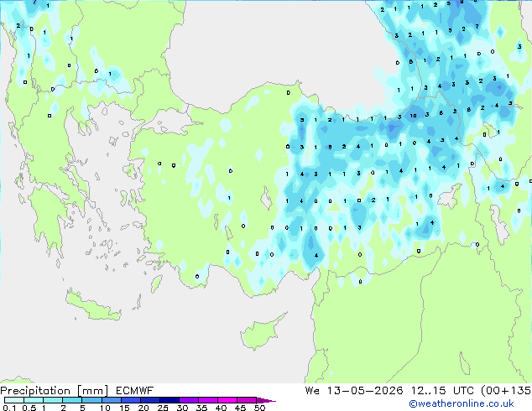The height and width of the screenshot is (411, 532).
Task: Click the legend label '0.1'
Action: click(x=9, y=408)
